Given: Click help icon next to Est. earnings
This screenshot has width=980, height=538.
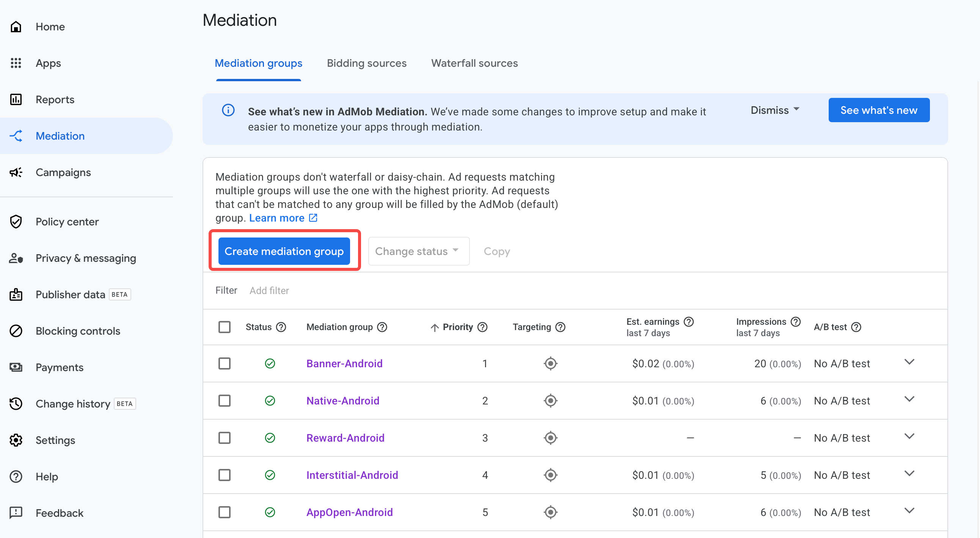Looking at the screenshot, I should [x=688, y=322].
